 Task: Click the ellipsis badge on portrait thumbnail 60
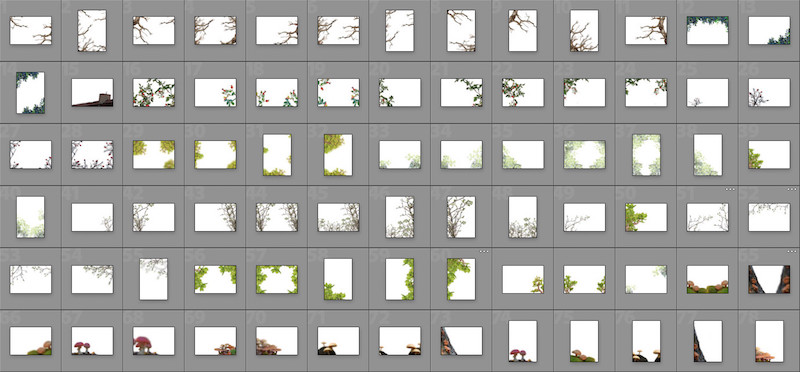pos(484,252)
